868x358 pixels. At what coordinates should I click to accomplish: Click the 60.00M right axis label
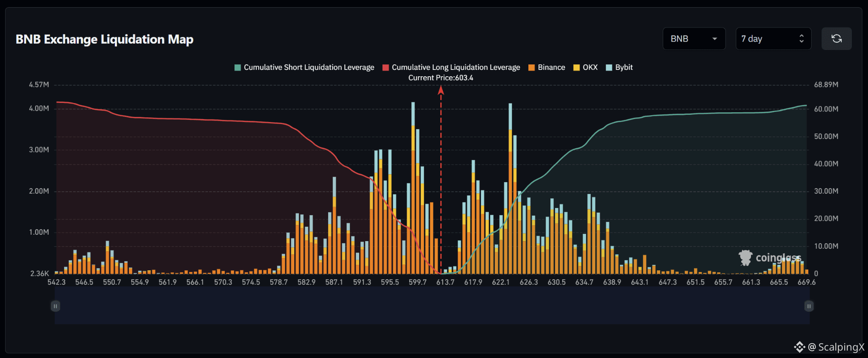point(826,109)
